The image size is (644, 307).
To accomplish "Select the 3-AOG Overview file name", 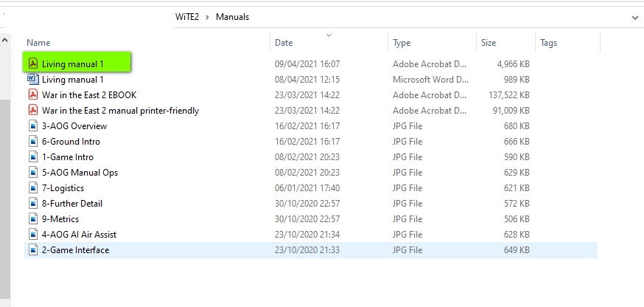I will pos(74,126).
